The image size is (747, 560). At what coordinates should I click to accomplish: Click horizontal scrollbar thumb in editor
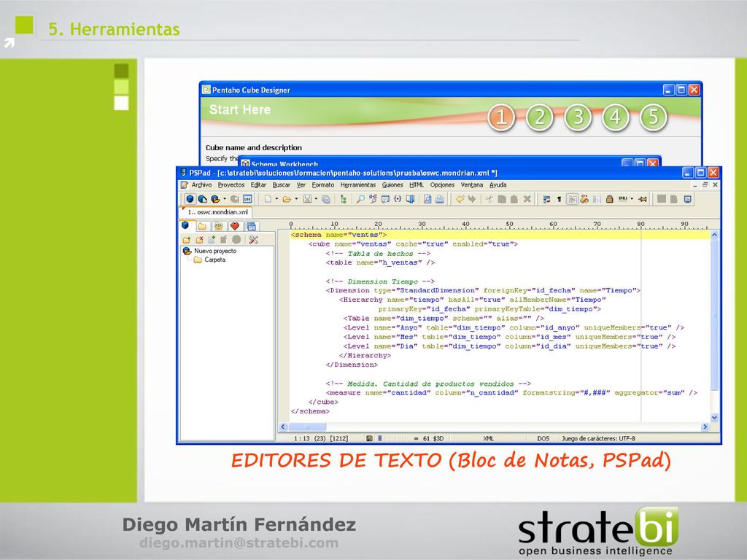pyautogui.click(x=307, y=427)
